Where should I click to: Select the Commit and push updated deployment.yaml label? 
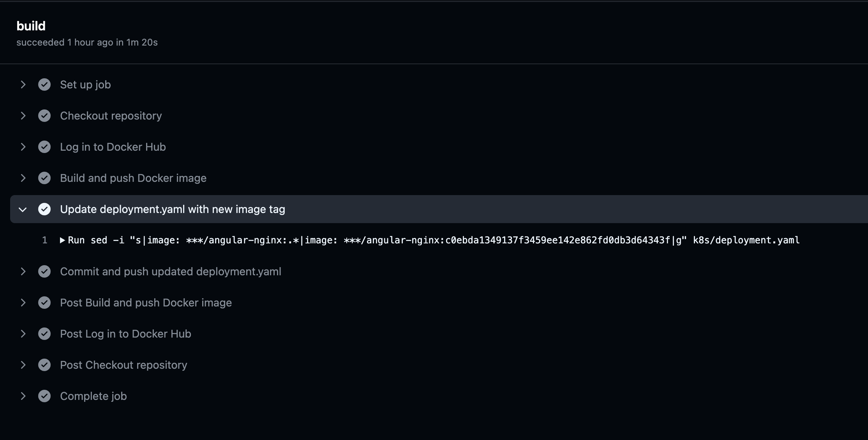coord(171,271)
